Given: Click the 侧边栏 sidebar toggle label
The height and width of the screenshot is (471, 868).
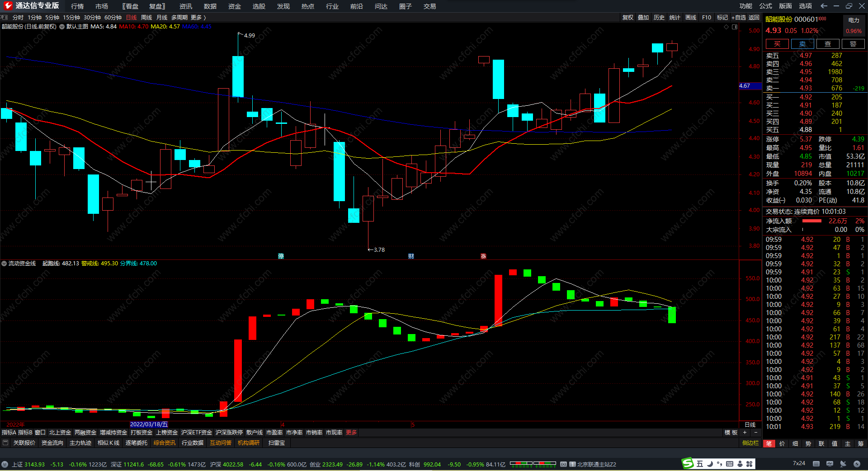Looking at the screenshot, I should [750, 443].
